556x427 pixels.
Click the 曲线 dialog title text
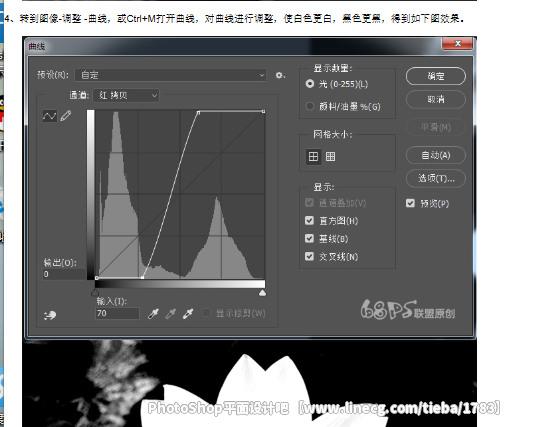(x=37, y=46)
